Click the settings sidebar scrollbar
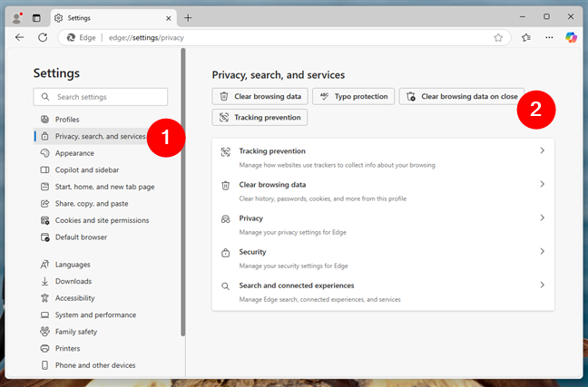The height and width of the screenshot is (387, 588). coord(183,192)
